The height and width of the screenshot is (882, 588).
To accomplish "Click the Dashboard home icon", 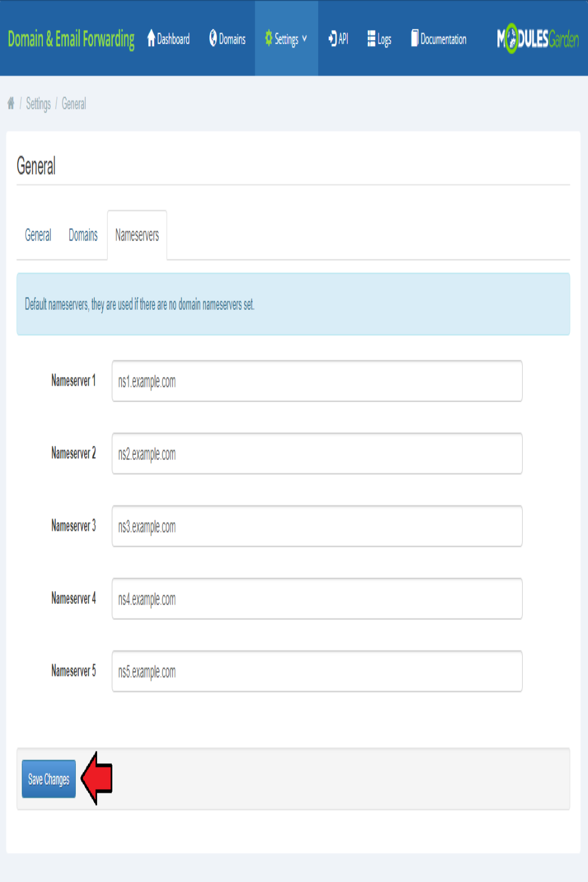I will pyautogui.click(x=151, y=38).
